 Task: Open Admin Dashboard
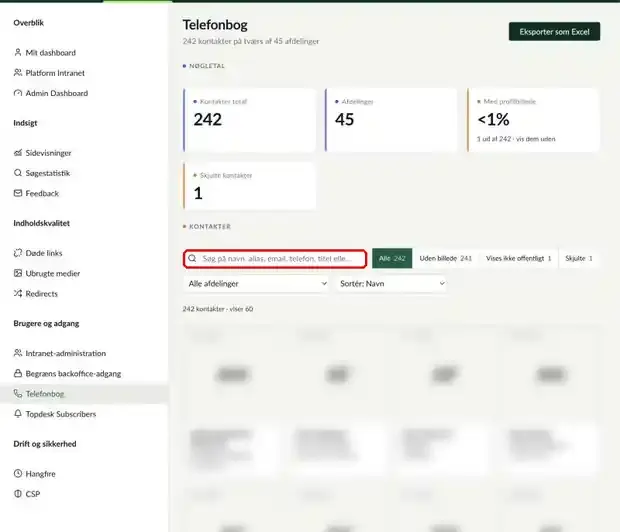pyautogui.click(x=57, y=93)
